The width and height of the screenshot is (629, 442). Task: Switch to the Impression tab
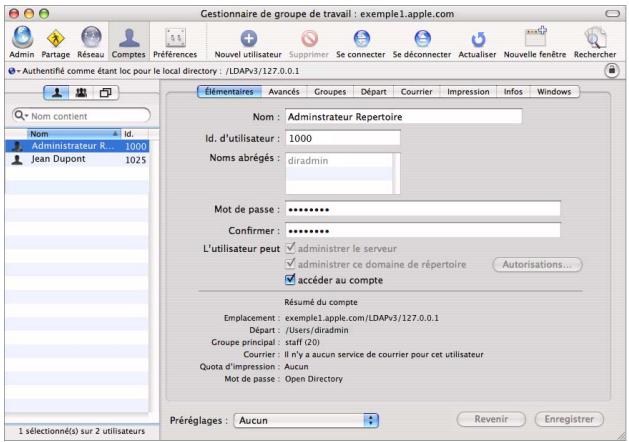click(468, 91)
